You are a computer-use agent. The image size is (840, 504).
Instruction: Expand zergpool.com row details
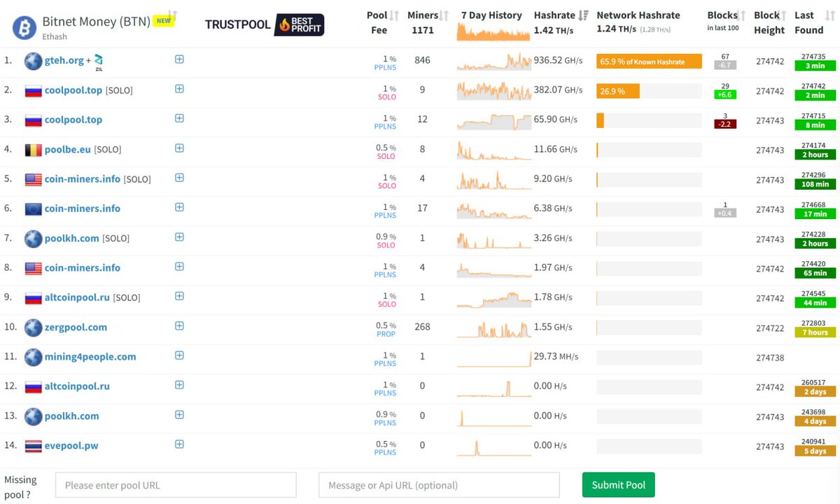[x=179, y=326]
